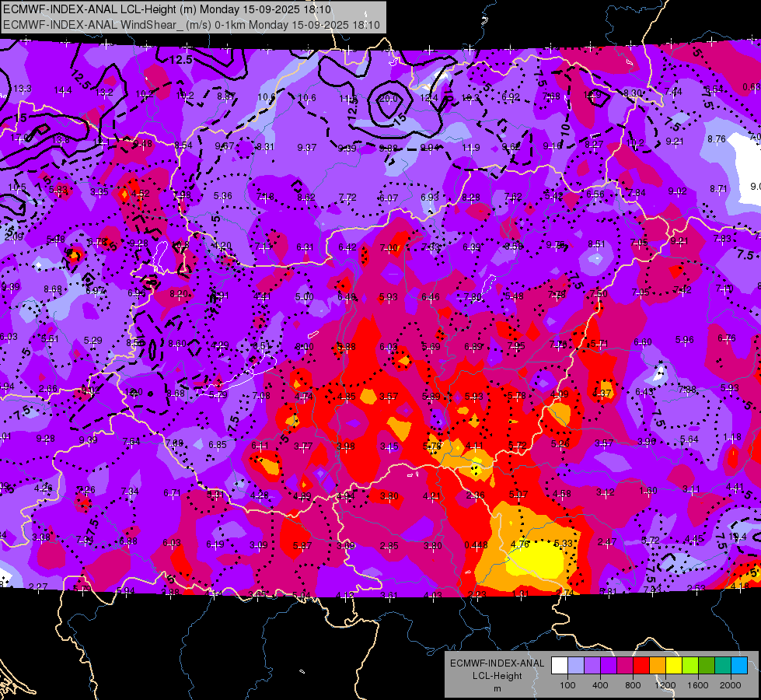The width and height of the screenshot is (761, 700).
Task: Click the unit label 'm' in legend
Action: [497, 688]
